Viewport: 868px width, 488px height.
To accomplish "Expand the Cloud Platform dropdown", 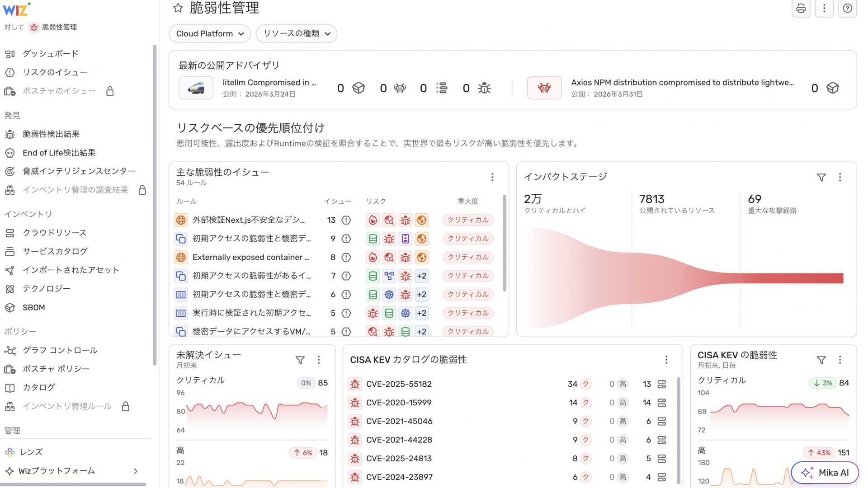I will (x=210, y=34).
